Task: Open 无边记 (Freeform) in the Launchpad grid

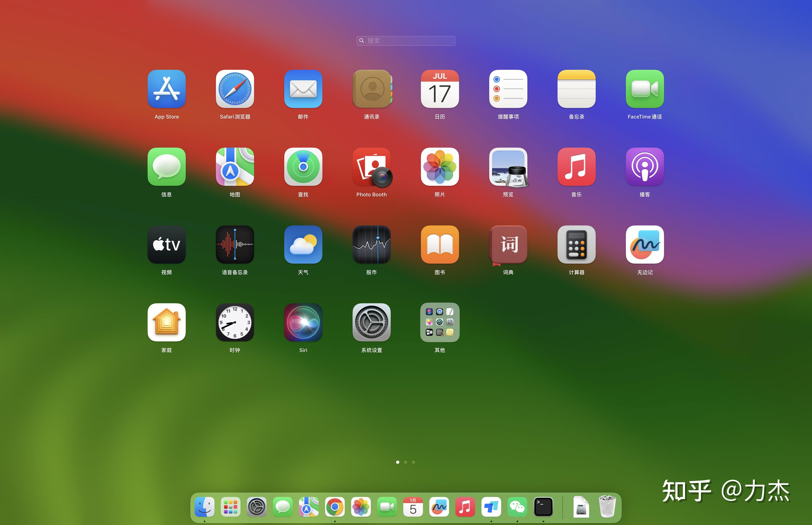Action: (645, 245)
